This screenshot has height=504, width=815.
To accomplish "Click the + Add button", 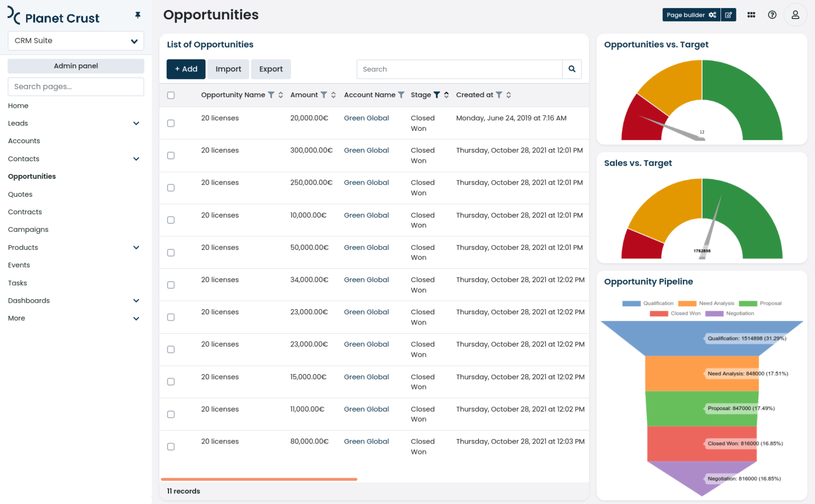I will coord(186,69).
